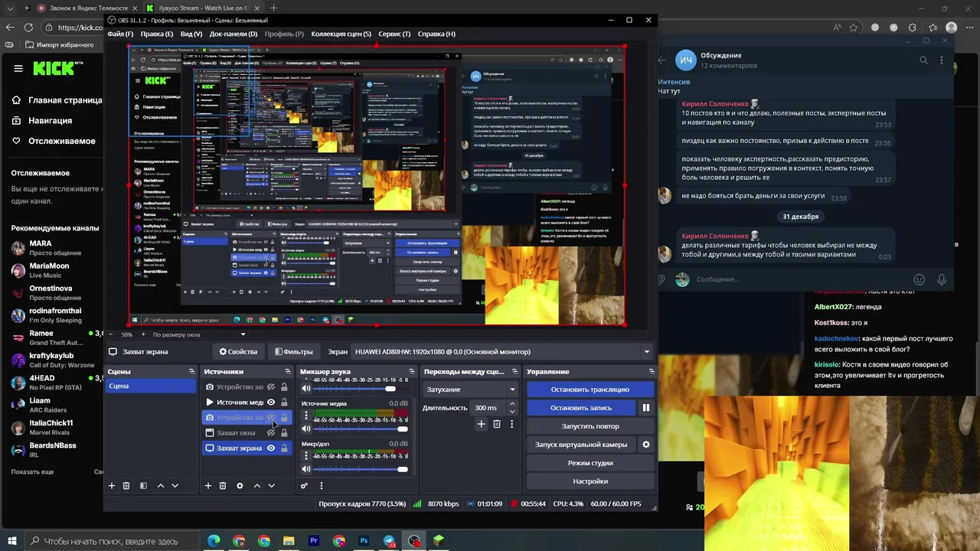This screenshot has height=551, width=980.
Task: Open the Экран monitor selection dropdown
Action: point(502,352)
